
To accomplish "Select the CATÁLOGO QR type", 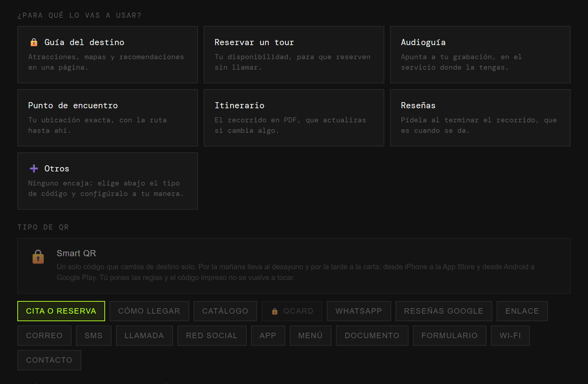I will (225, 311).
